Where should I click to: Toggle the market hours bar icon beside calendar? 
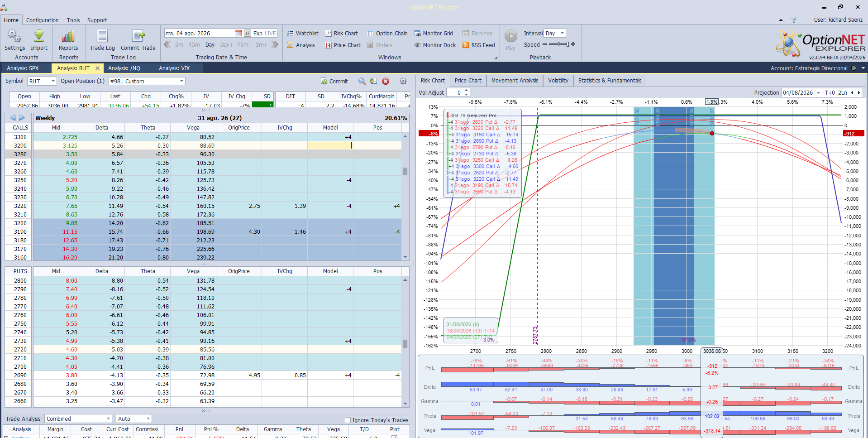248,33
